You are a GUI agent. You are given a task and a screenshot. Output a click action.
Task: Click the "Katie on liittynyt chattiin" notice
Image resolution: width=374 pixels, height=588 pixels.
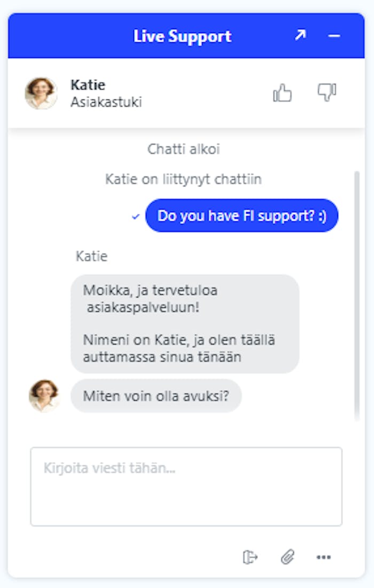tap(183, 179)
